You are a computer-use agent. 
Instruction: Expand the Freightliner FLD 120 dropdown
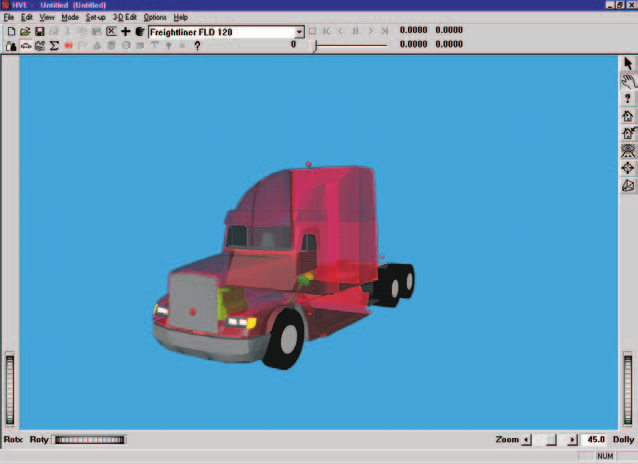pos(299,32)
